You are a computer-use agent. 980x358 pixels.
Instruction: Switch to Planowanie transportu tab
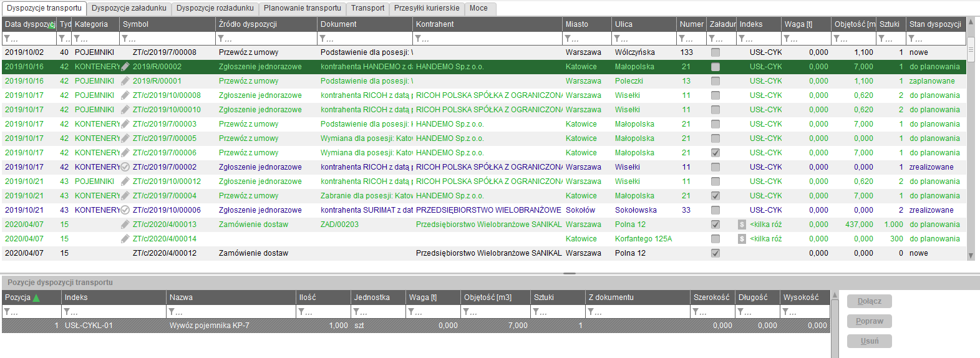click(302, 8)
